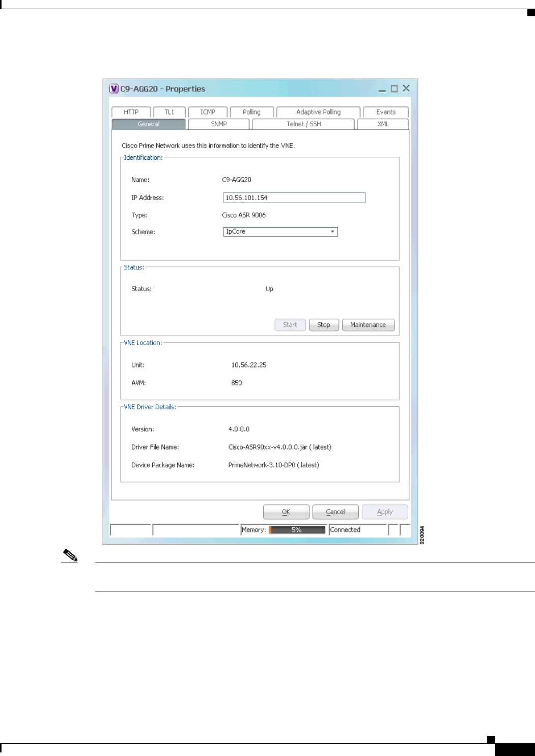The height and width of the screenshot is (756, 535).
Task: Open the Telnet / SSH tab
Action: click(x=303, y=124)
